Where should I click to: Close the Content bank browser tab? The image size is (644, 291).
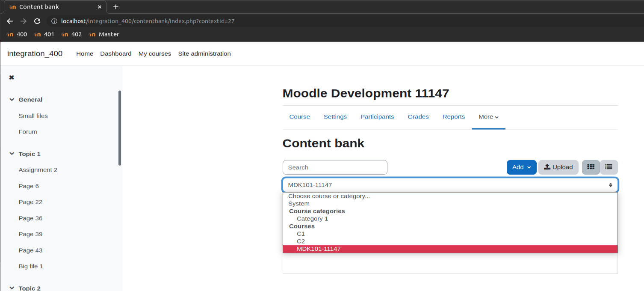[99, 7]
